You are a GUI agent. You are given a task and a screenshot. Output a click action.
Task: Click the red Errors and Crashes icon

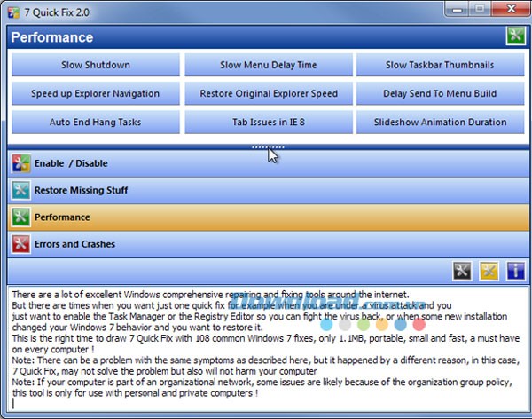(x=20, y=243)
